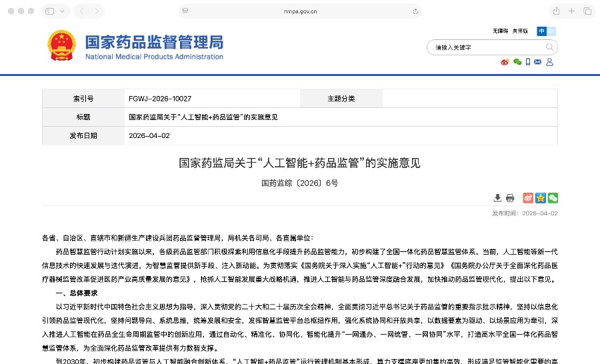The width and height of the screenshot is (600, 364).
Task: Click the 主题分类 table label
Action: [341, 99]
